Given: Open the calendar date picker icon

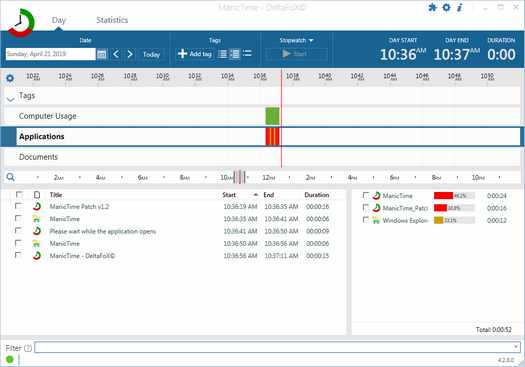Looking at the screenshot, I should click(x=101, y=54).
